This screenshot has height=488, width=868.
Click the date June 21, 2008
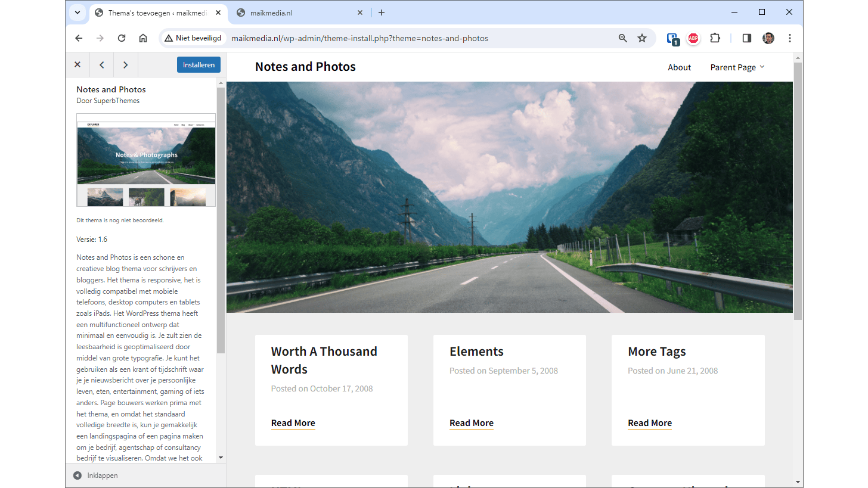coord(693,371)
